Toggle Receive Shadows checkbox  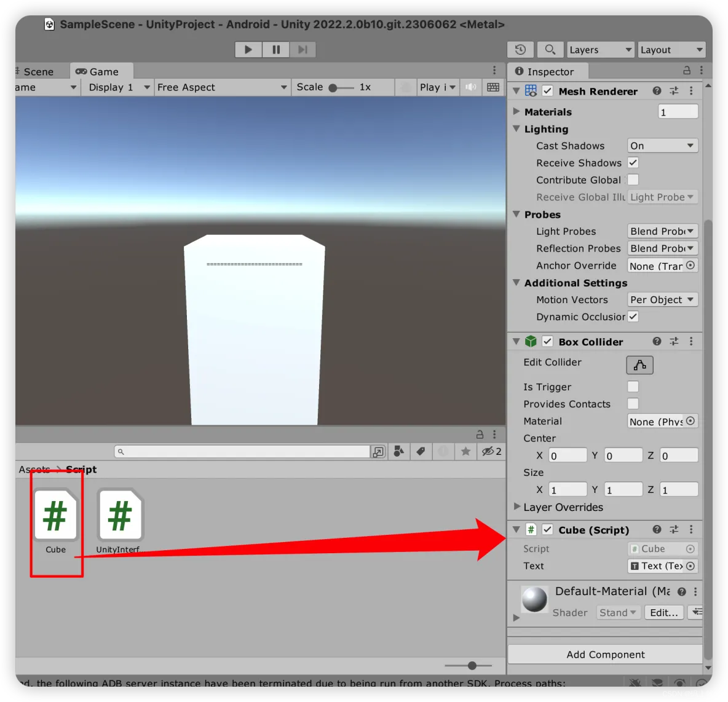pyautogui.click(x=633, y=163)
